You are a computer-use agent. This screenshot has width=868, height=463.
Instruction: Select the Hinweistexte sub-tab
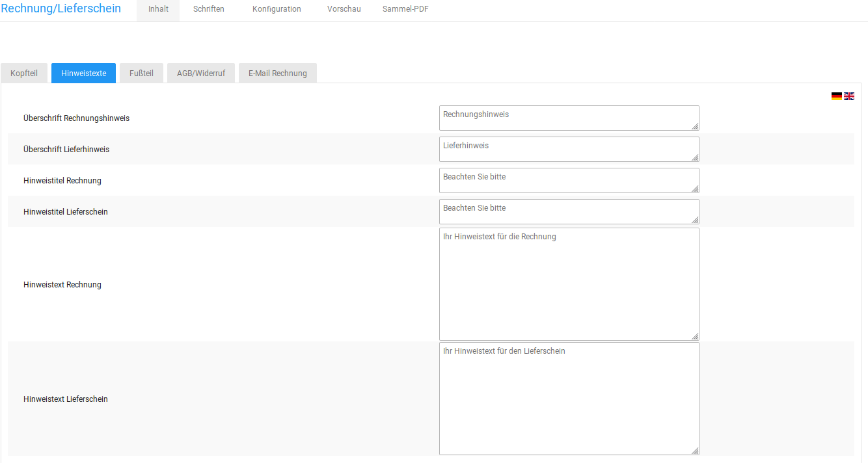(83, 73)
